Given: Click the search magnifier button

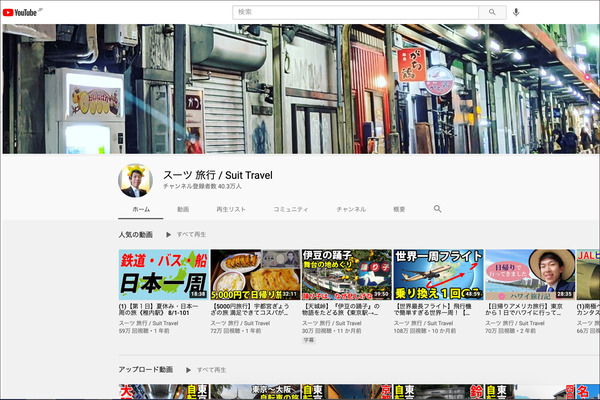Looking at the screenshot, I should [x=491, y=12].
